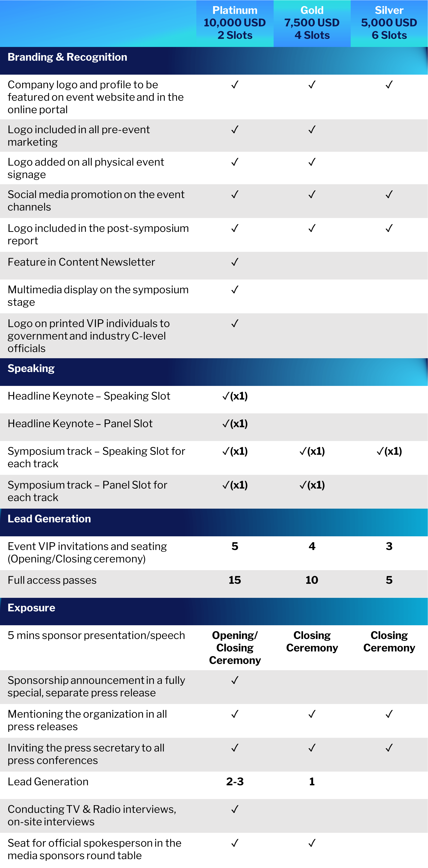Image resolution: width=428 pixels, height=868 pixels.
Task: Click Platinum checkmark for multimedia display row
Action: 235,289
